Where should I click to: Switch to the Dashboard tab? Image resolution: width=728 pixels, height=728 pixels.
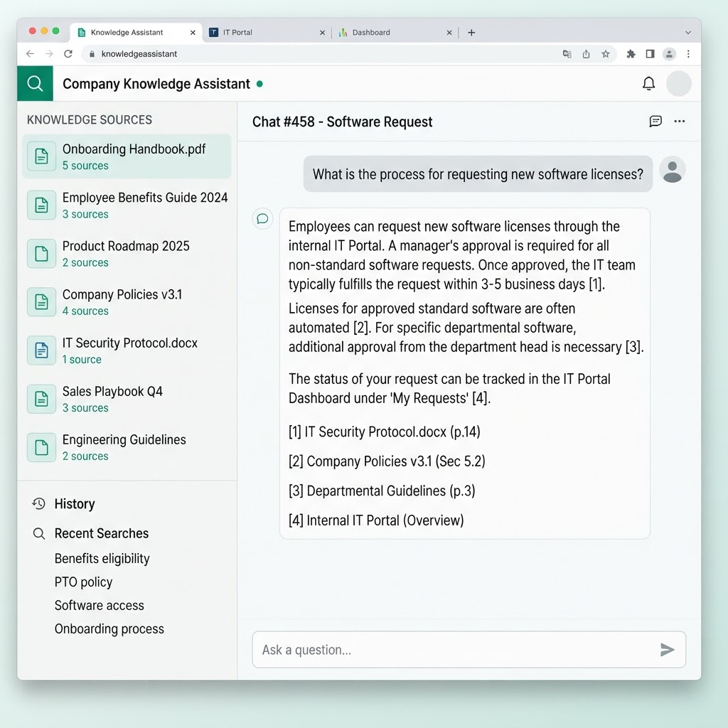395,33
